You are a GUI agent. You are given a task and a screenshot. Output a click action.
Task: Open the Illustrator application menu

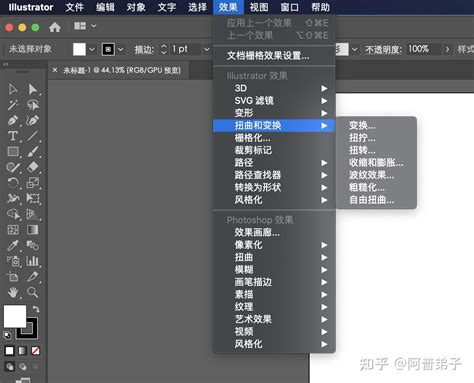(31, 7)
